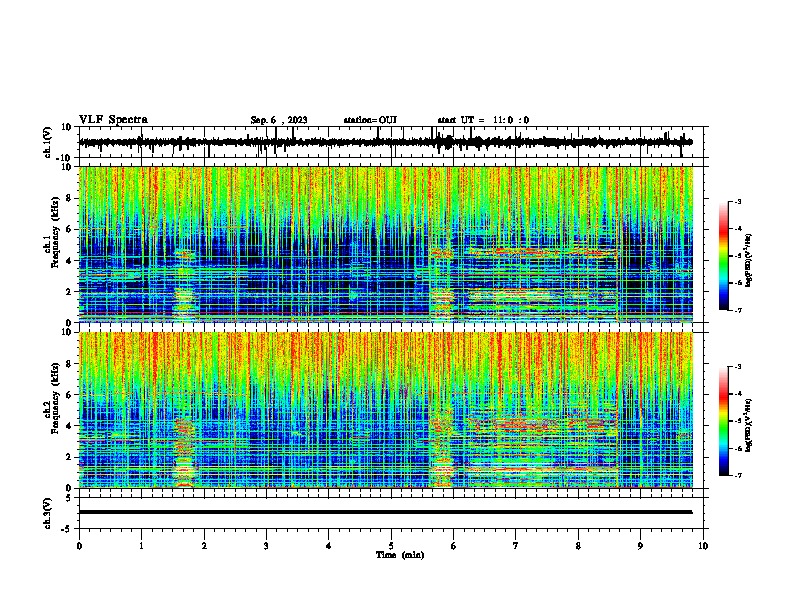Click the "VLF Spectra" title text
Viewport: 792px width, 612px height.
pos(113,120)
